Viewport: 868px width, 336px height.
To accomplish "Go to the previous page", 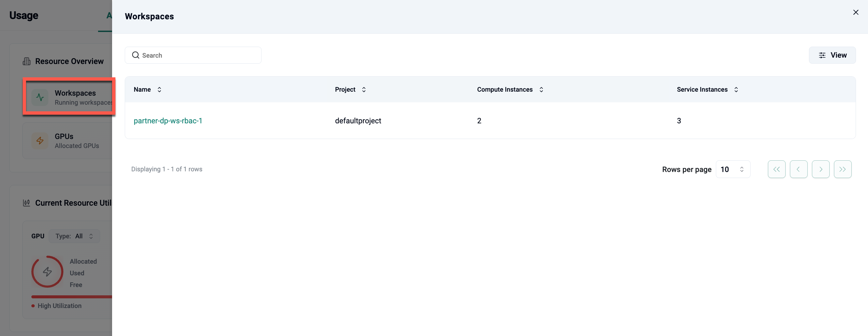I will [798, 169].
